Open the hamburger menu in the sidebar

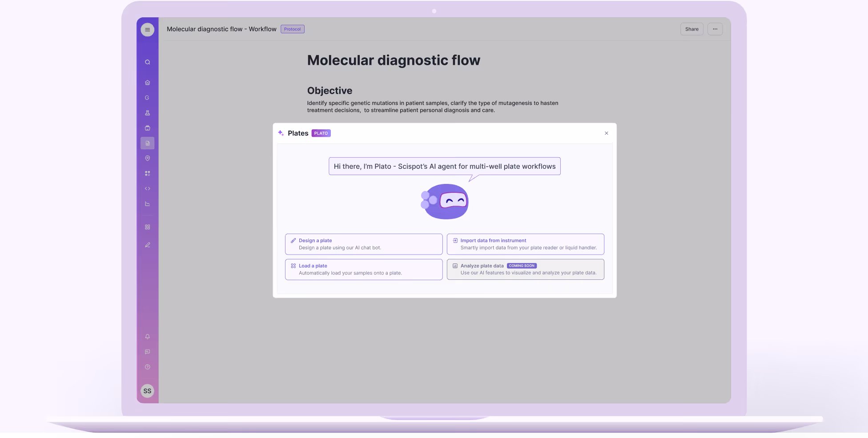(147, 30)
